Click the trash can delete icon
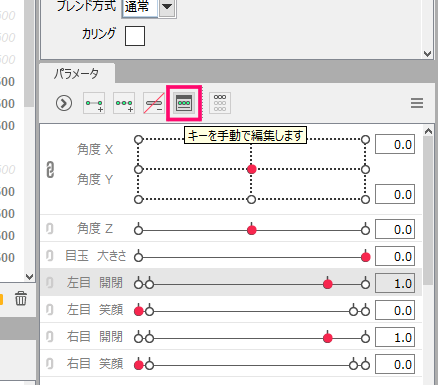438x385 pixels. 21,298
